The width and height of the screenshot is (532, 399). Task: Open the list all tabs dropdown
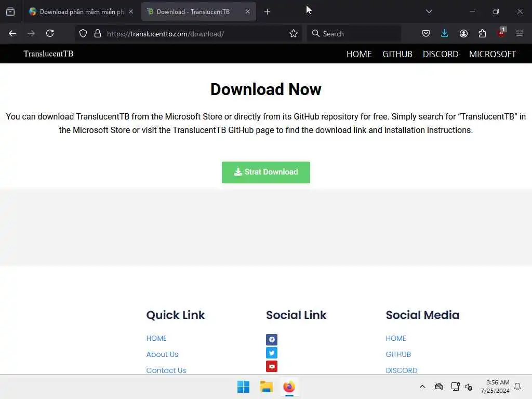pyautogui.click(x=429, y=11)
